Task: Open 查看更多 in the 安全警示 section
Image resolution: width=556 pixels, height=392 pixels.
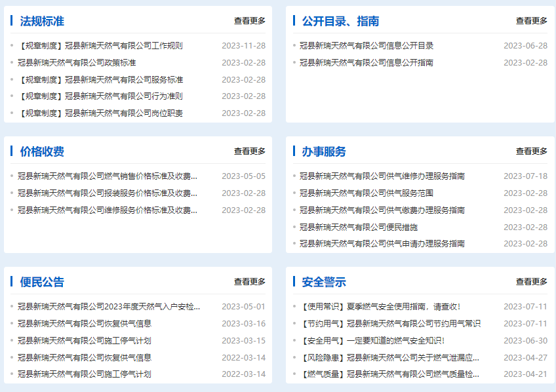Action: tap(532, 282)
